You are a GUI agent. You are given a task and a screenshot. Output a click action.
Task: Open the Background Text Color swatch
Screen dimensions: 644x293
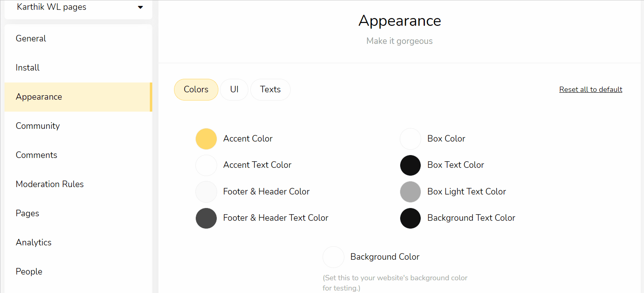point(410,218)
